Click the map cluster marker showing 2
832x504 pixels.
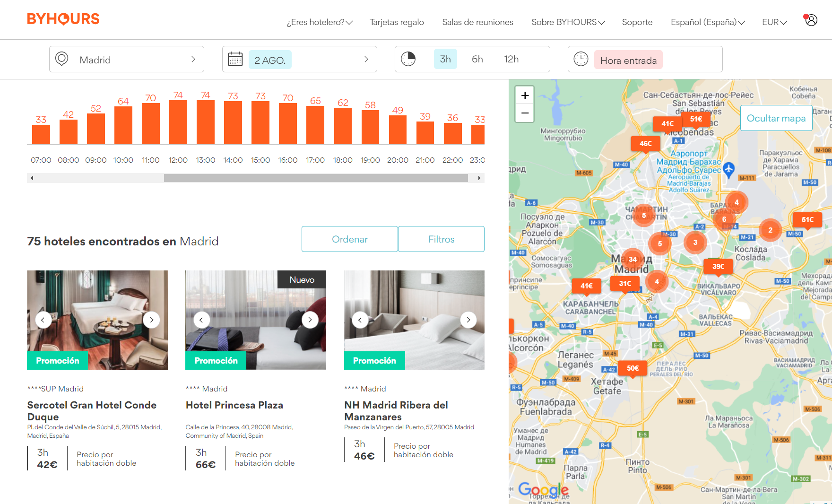[771, 230]
